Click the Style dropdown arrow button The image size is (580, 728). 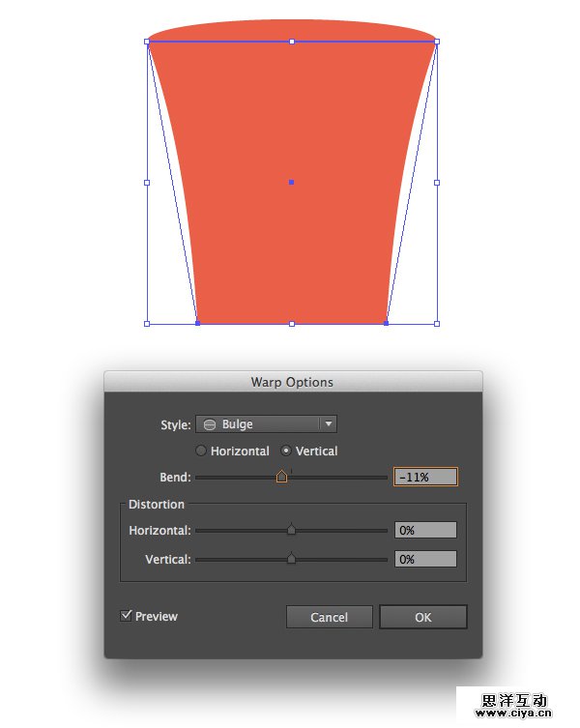[329, 424]
